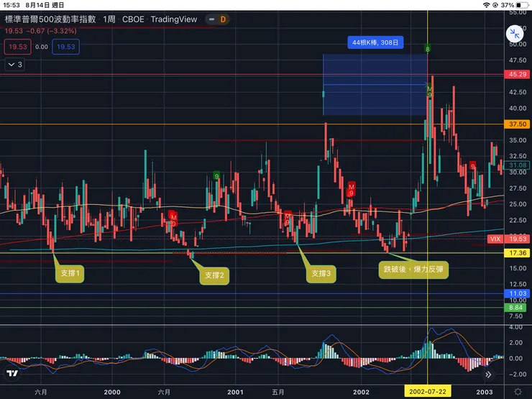The image size is (532, 399).
Task: Click the blue 19.53 buy price box
Action: point(66,47)
